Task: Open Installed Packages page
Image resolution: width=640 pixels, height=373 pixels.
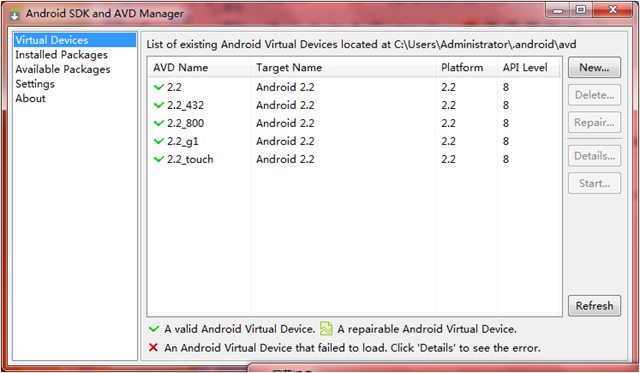Action: [62, 55]
